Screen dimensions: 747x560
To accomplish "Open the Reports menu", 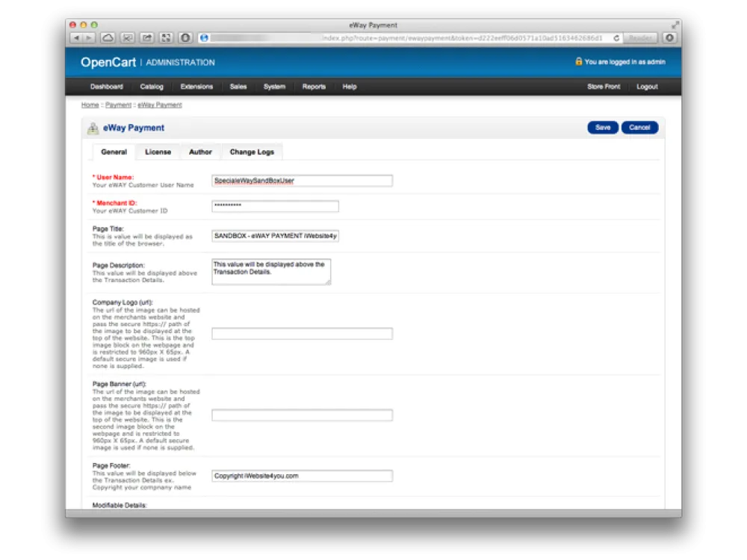I will coord(314,87).
